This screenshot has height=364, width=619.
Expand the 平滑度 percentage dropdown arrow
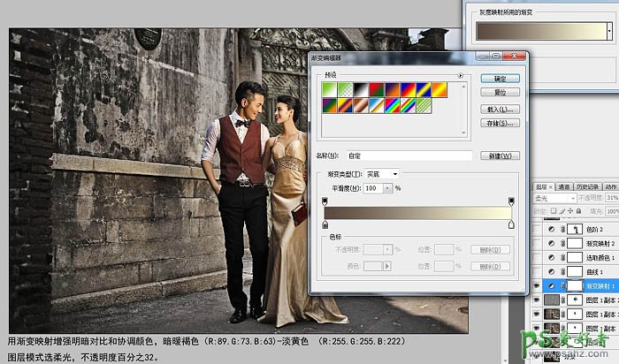pyautogui.click(x=386, y=188)
